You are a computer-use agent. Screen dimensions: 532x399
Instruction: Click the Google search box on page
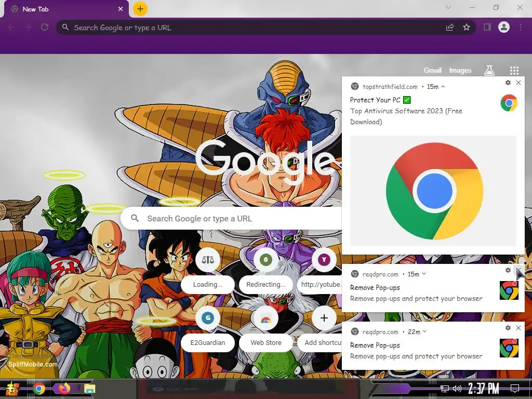click(231, 218)
